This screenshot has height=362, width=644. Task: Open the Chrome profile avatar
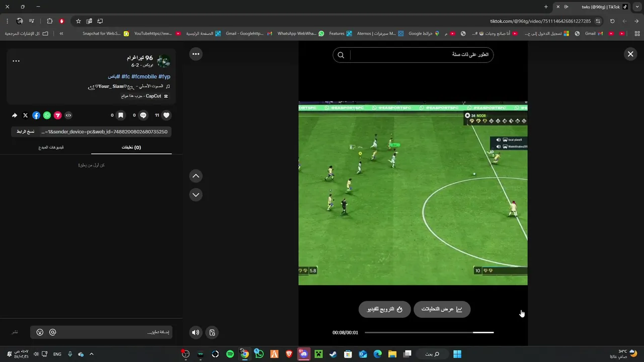(x=20, y=21)
